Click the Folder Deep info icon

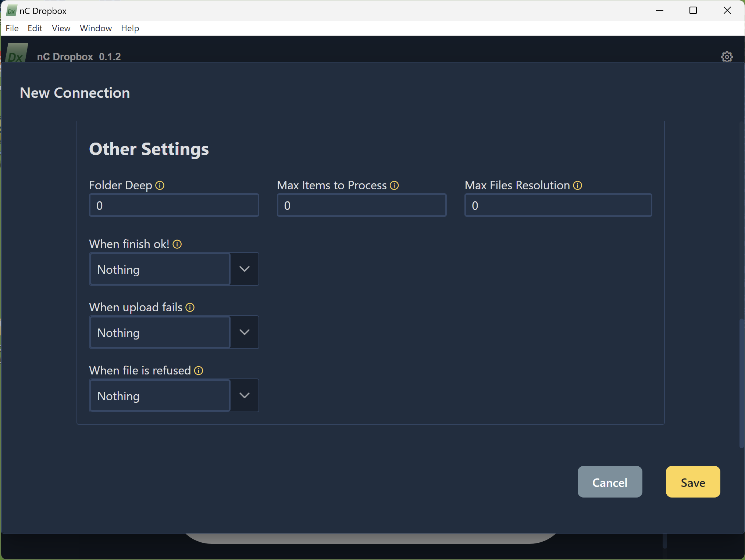[x=160, y=185]
